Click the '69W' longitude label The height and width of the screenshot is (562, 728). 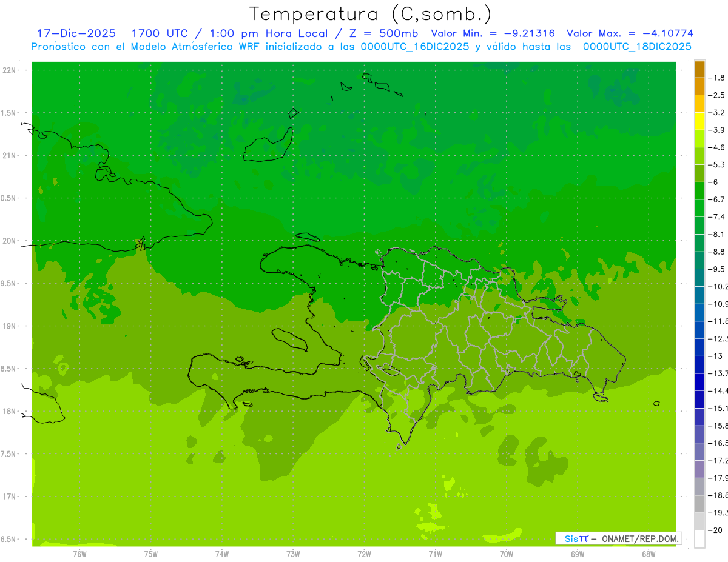pyautogui.click(x=578, y=554)
